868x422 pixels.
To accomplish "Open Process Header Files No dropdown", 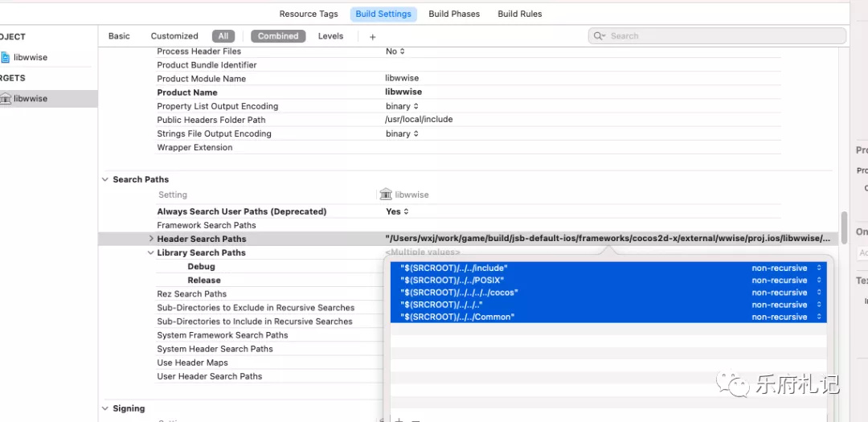I will [x=395, y=51].
